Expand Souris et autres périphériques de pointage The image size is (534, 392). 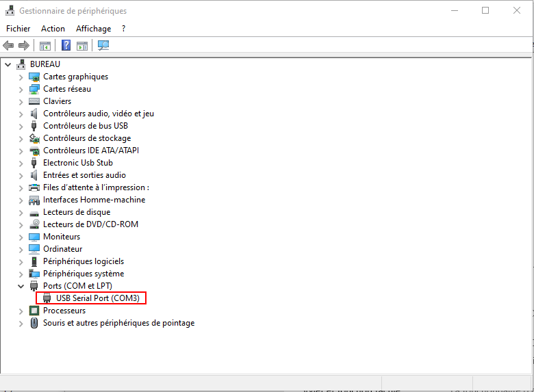(x=21, y=324)
